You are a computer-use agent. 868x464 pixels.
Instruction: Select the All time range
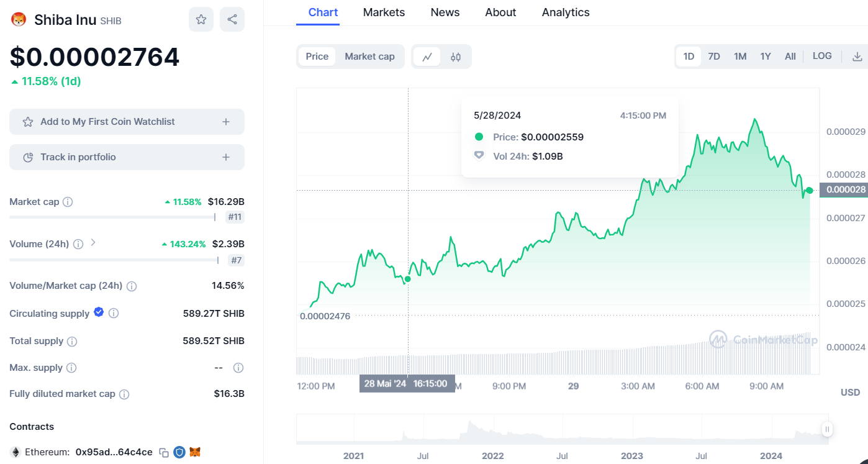790,57
